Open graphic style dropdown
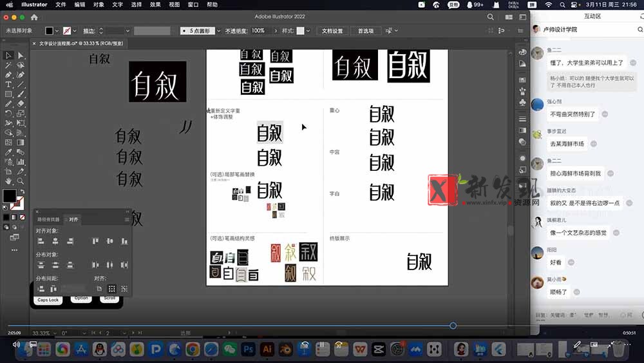The height and width of the screenshot is (363, 644). pyautogui.click(x=308, y=31)
